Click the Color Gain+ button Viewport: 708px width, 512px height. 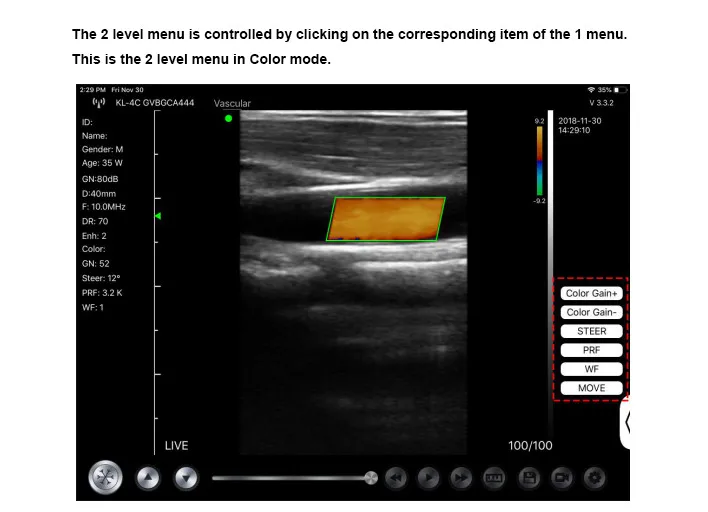(x=592, y=293)
